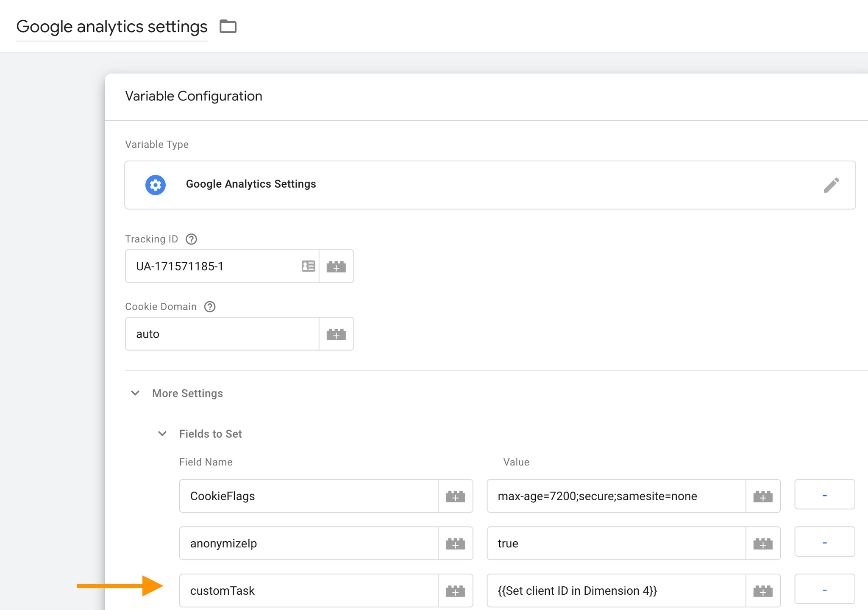The width and height of the screenshot is (868, 610).
Task: Insert variable button next to Cookie Domain
Action: tap(337, 334)
